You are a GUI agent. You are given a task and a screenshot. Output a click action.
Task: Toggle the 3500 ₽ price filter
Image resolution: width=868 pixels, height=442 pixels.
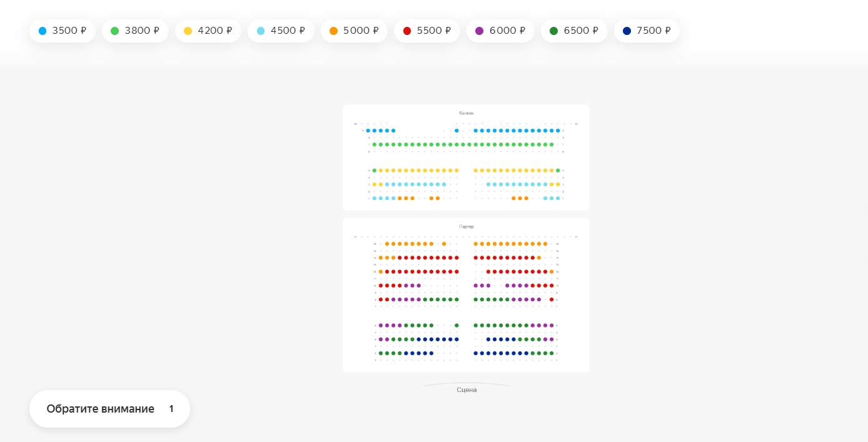click(x=62, y=31)
